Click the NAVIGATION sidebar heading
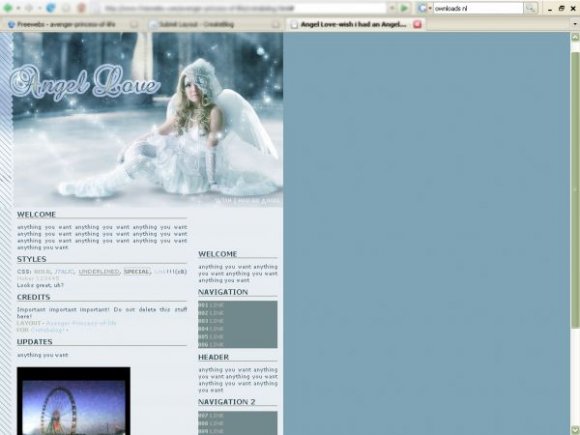580x435 pixels. click(223, 292)
